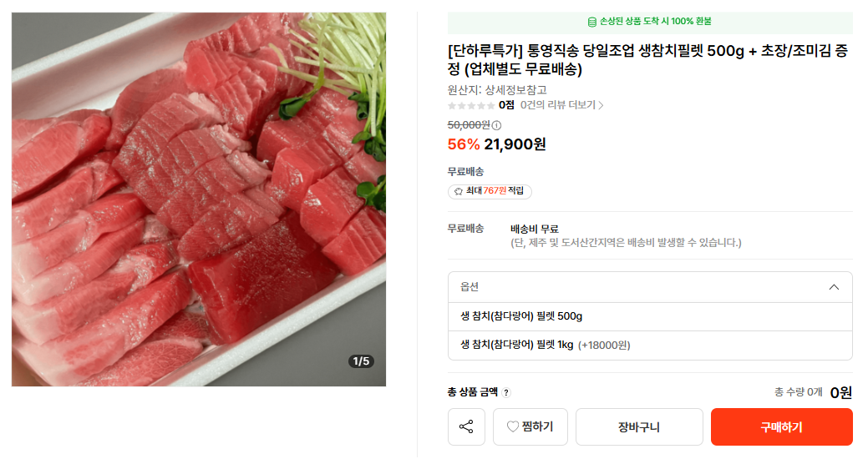Click the 옵션 header label
This screenshot has height=459, width=868.
click(470, 286)
